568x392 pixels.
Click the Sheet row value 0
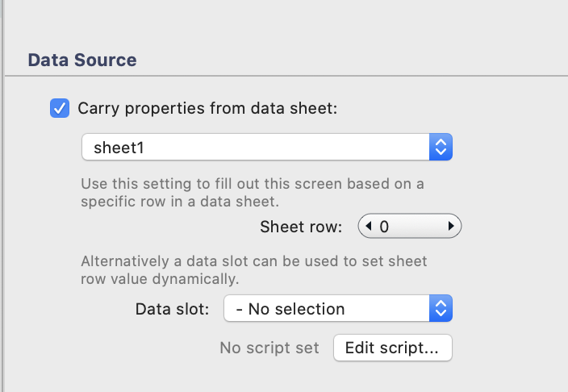[x=384, y=227]
